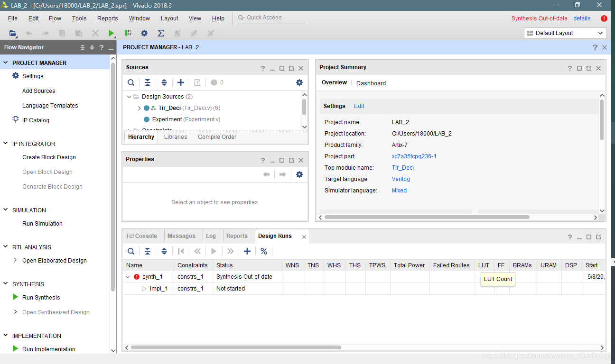Click the percent progress icon
Viewport: 615px width, 364px height.
coord(264,251)
